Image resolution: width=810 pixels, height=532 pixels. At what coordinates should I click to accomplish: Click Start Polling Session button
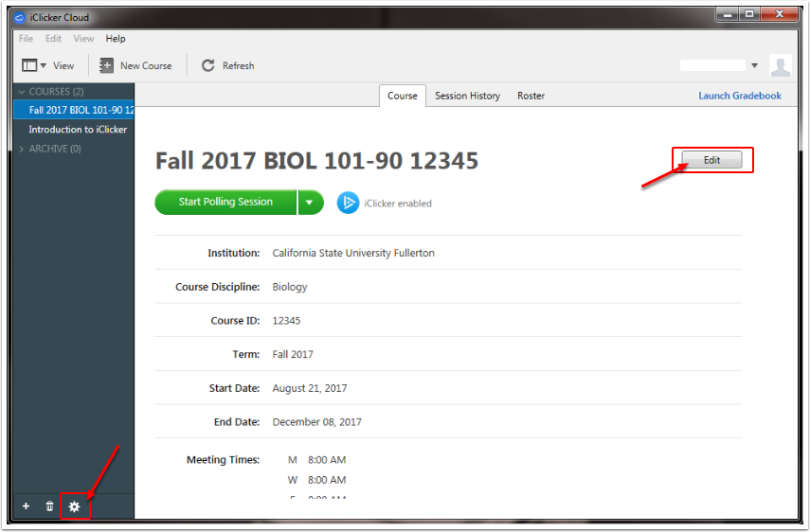(225, 203)
